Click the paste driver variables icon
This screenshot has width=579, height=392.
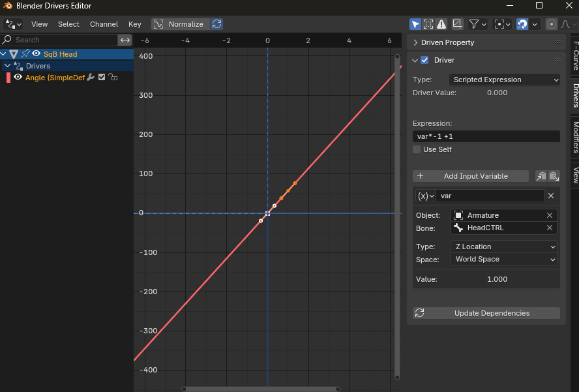[554, 176]
